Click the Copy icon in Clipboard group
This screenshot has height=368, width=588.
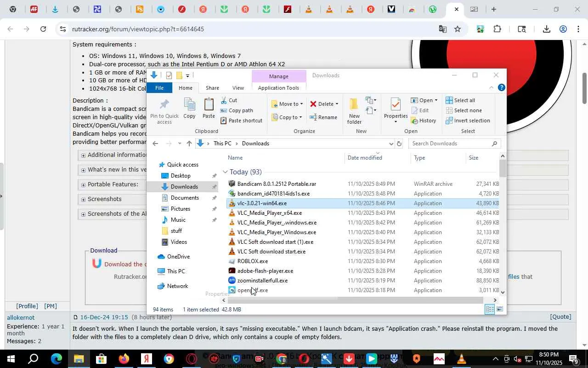point(189,108)
